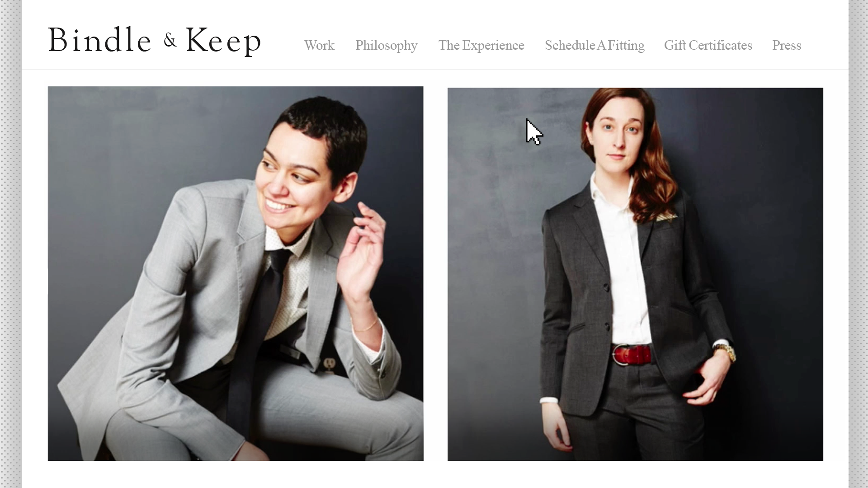This screenshot has height=488, width=868.
Task: Click the red belt in right photo
Action: (632, 354)
